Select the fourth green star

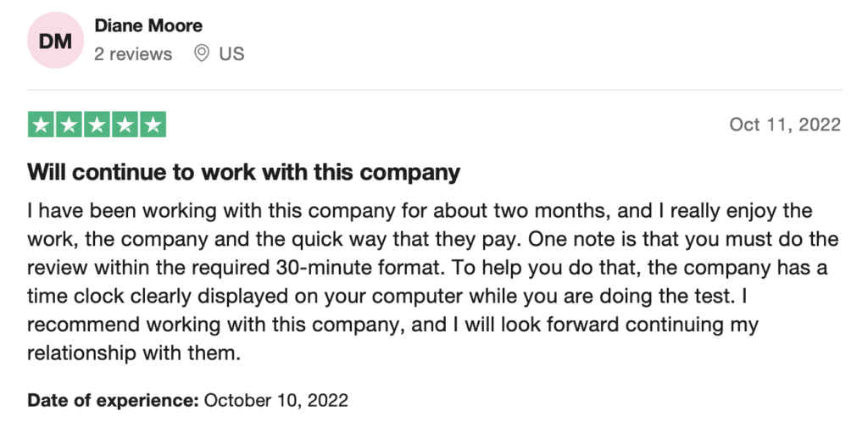pos(125,125)
